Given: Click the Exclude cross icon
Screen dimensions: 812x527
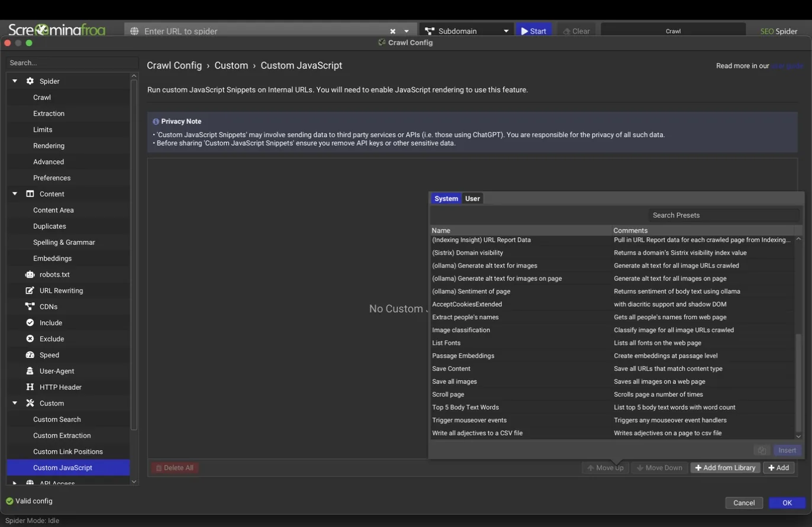Looking at the screenshot, I should pos(30,339).
